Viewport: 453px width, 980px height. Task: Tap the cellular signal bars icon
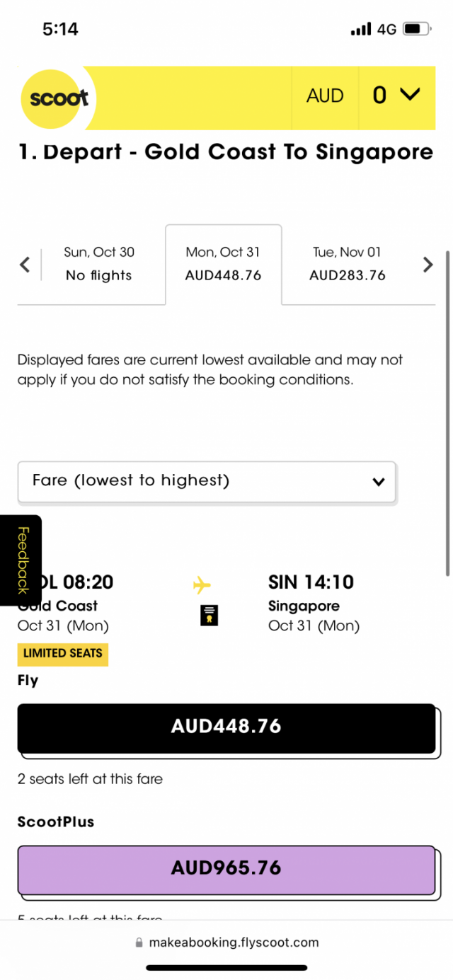point(361,29)
